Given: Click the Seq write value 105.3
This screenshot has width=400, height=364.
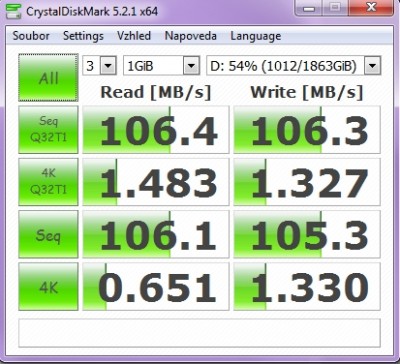Looking at the screenshot, I should point(307,234).
